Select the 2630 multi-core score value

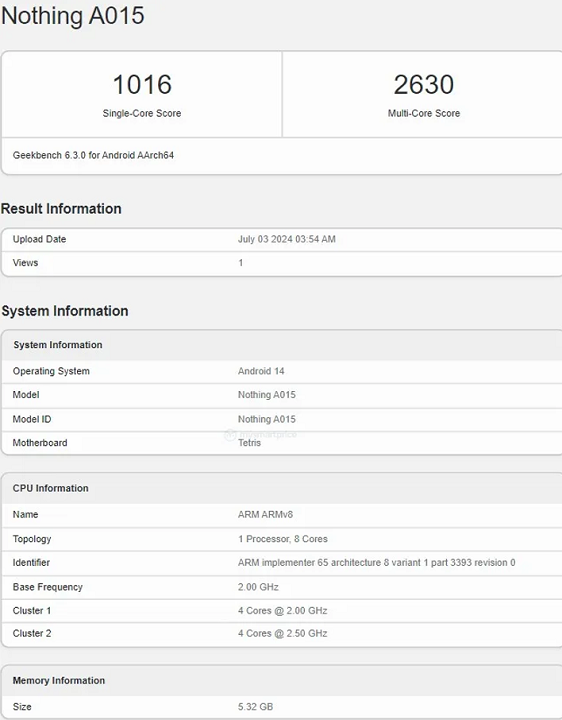pos(423,84)
